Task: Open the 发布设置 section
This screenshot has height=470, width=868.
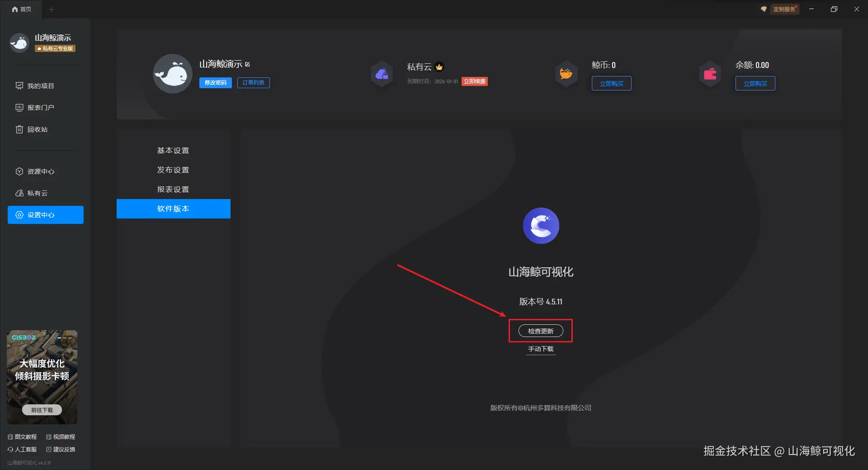Action: click(174, 170)
